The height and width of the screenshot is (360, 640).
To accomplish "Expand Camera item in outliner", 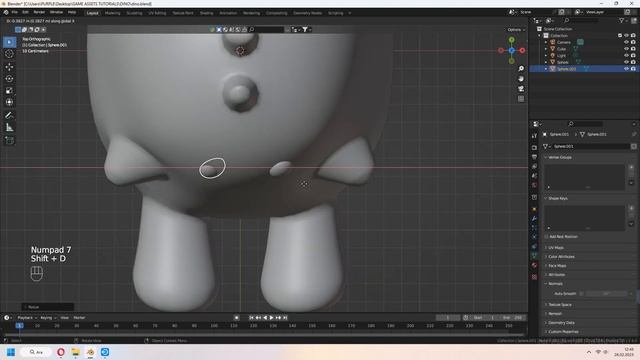I will coord(546,42).
